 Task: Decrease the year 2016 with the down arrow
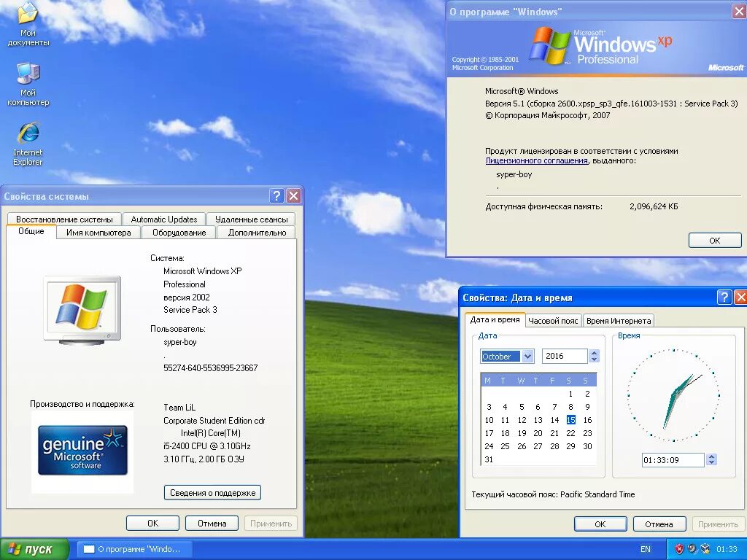(x=594, y=359)
